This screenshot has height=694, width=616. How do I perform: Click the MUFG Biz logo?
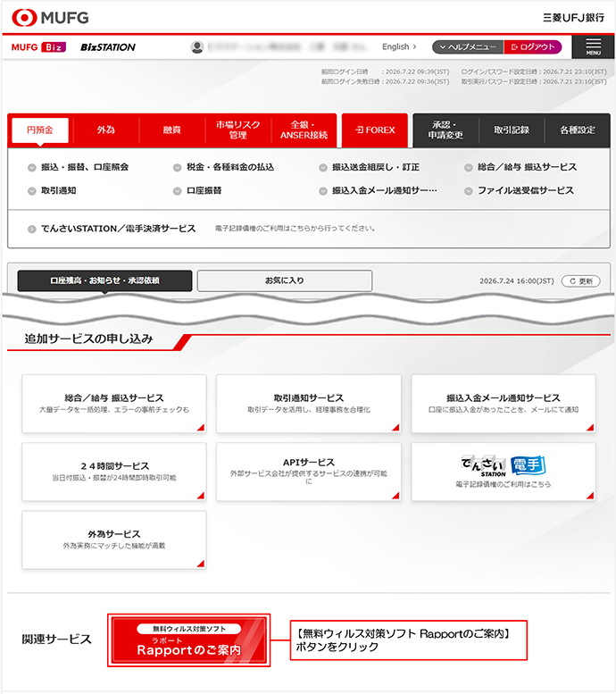tap(38, 47)
